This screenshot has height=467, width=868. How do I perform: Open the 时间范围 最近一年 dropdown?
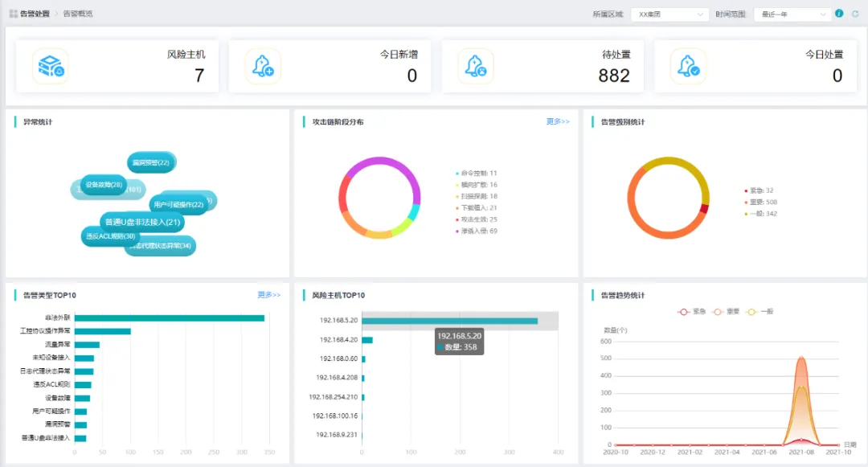[792, 14]
